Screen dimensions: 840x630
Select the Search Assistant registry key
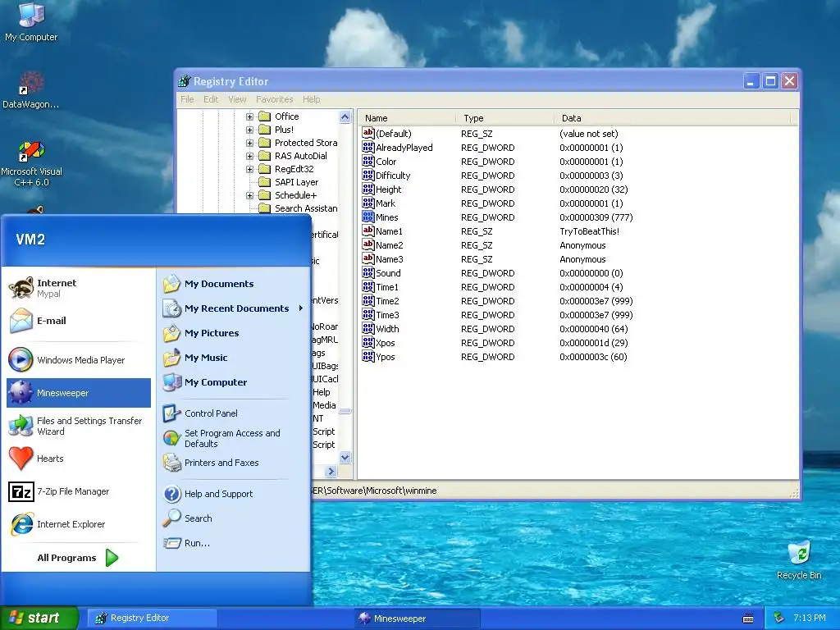306,208
